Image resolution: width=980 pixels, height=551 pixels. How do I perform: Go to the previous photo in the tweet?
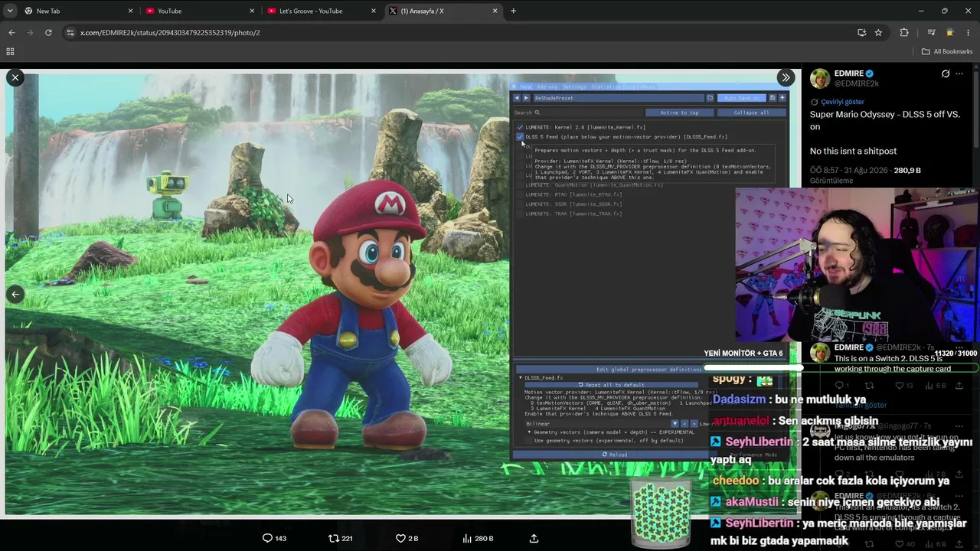point(15,295)
